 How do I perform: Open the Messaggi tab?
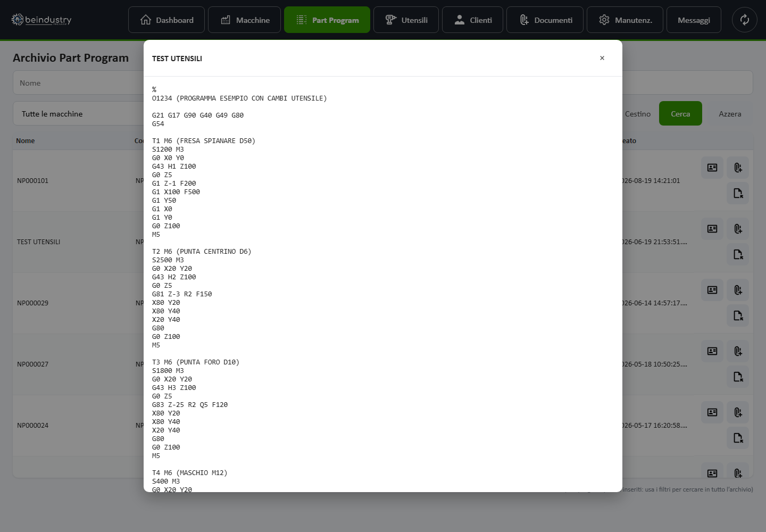694,20
